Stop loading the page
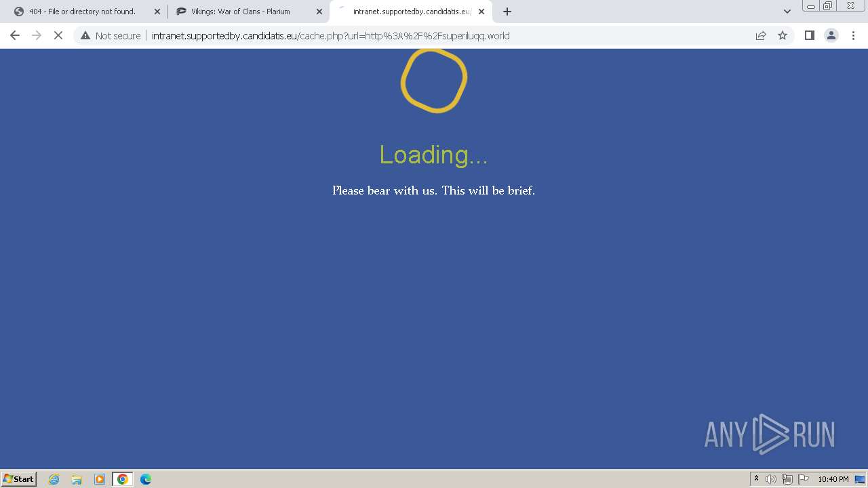Viewport: 868px width, 488px height. click(x=58, y=35)
